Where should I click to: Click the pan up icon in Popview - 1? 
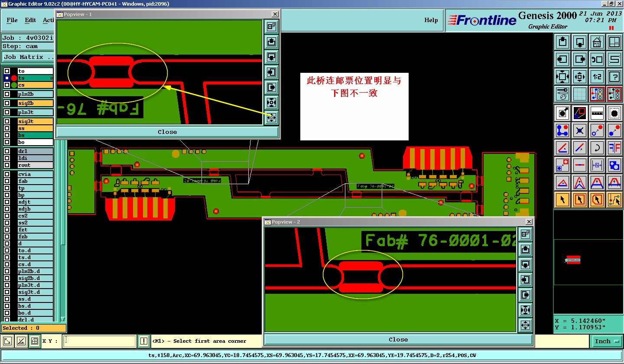pyautogui.click(x=271, y=42)
